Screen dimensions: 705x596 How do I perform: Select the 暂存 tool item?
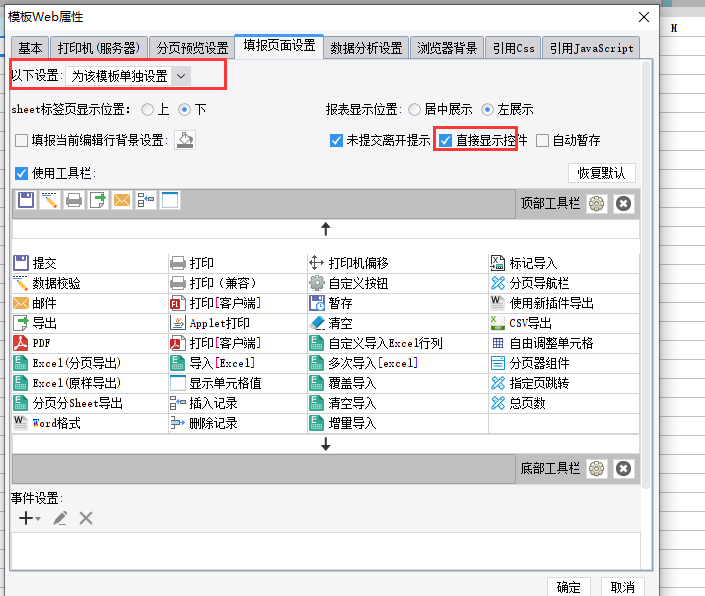tap(398, 303)
